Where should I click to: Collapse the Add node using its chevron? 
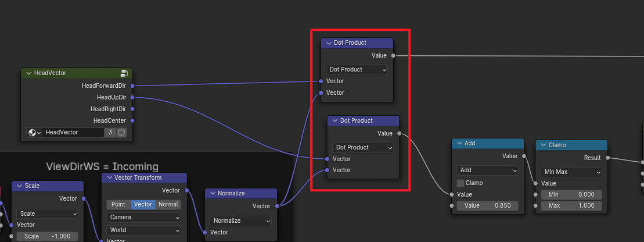459,143
